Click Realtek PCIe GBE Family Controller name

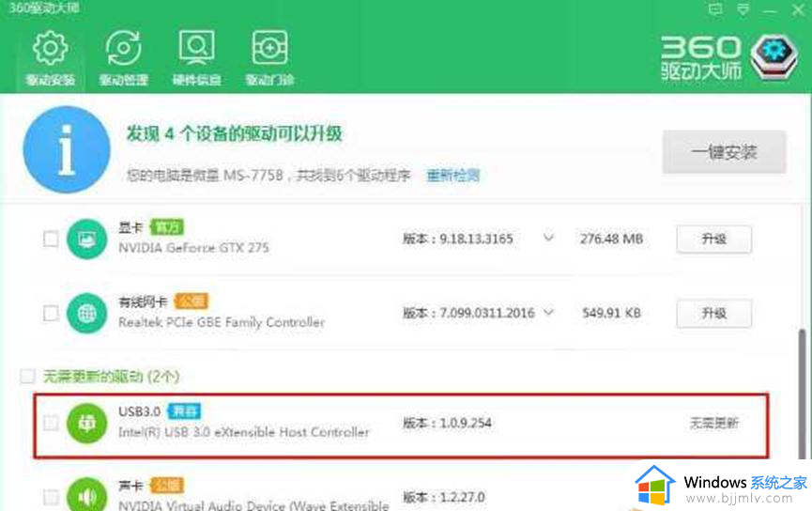click(222, 322)
